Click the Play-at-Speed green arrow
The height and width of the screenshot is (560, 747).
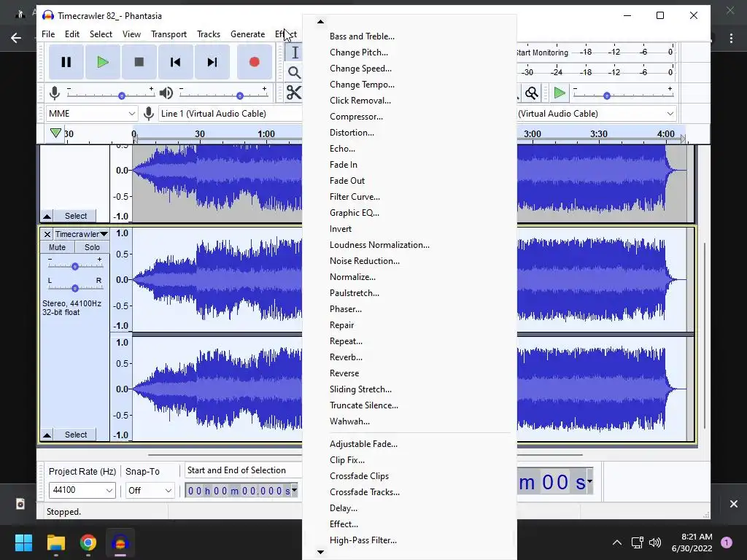point(560,93)
